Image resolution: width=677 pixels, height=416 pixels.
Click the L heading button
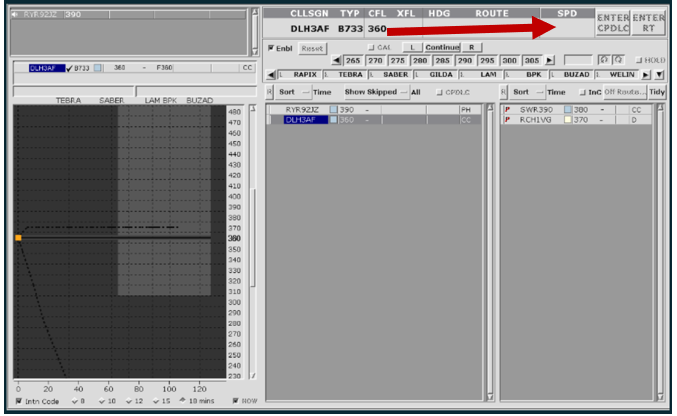click(x=412, y=48)
